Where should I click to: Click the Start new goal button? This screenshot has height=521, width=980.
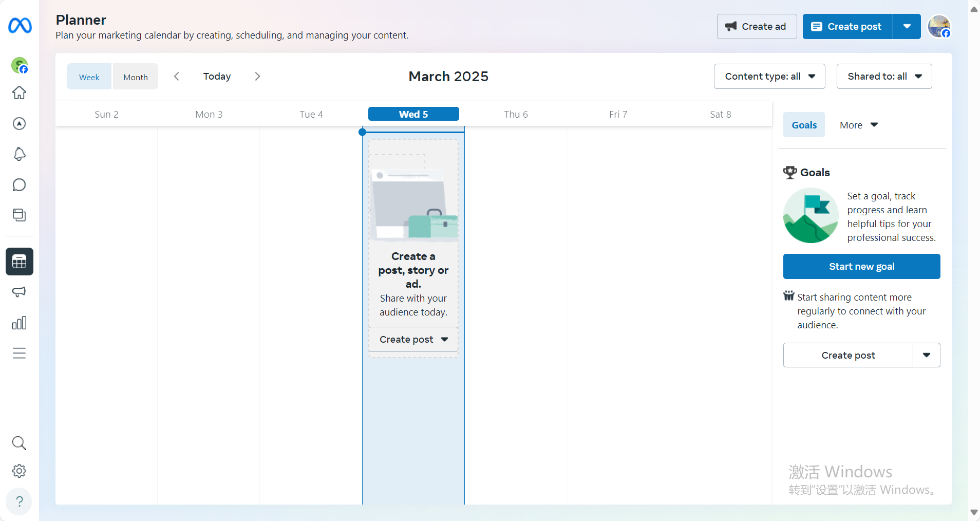tap(861, 267)
